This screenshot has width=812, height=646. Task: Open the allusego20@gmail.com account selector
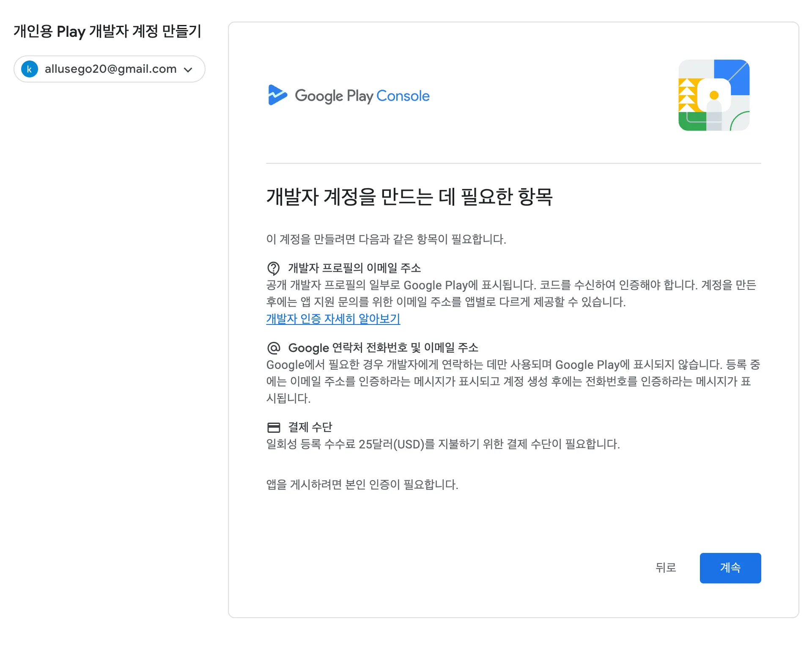pos(110,69)
